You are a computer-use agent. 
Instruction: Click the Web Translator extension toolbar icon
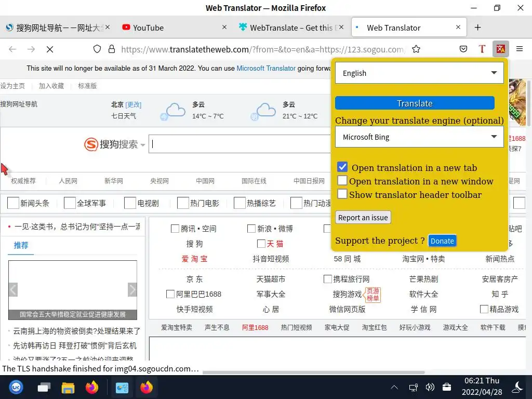coord(500,49)
